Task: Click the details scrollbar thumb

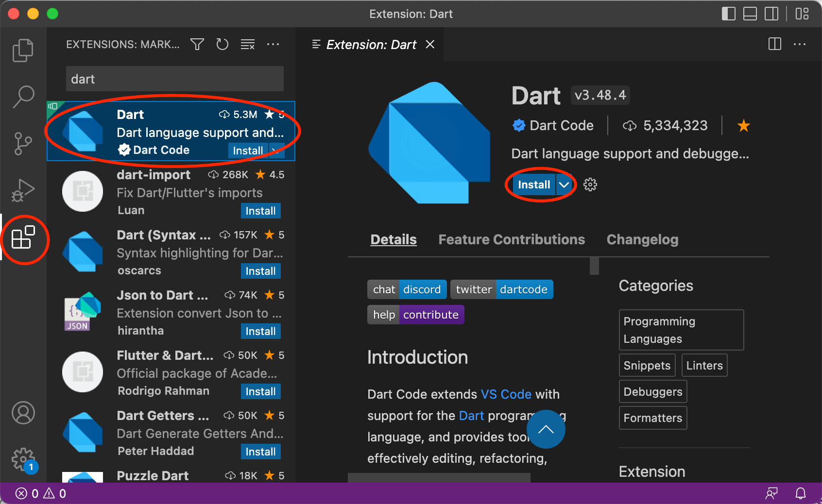Action: [594, 266]
